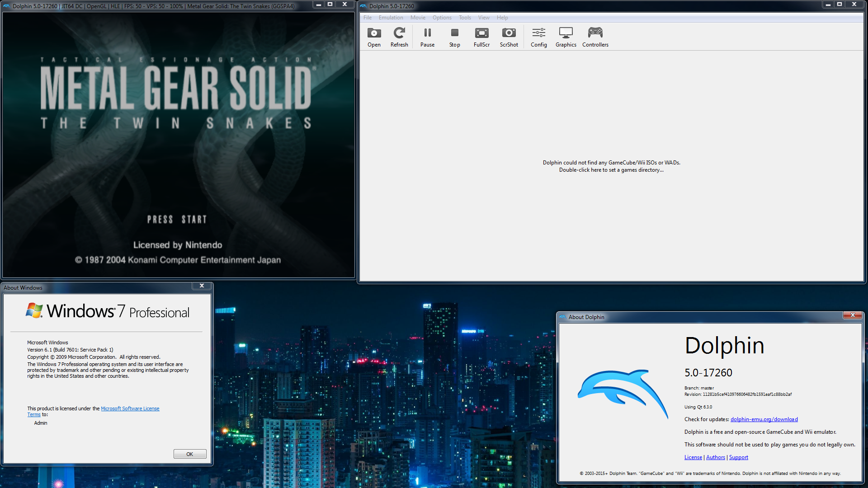
Task: Pause emulation with the Pause button
Action: click(427, 37)
